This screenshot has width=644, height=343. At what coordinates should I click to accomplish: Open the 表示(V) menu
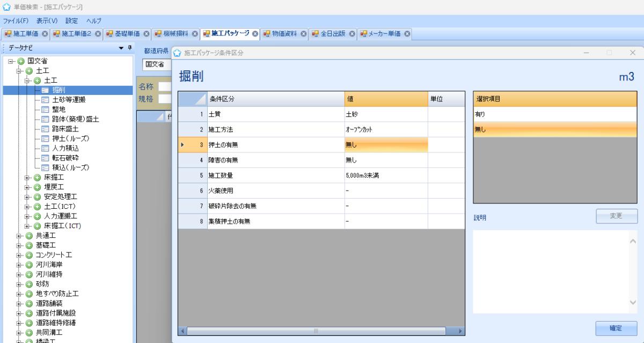[x=47, y=21]
